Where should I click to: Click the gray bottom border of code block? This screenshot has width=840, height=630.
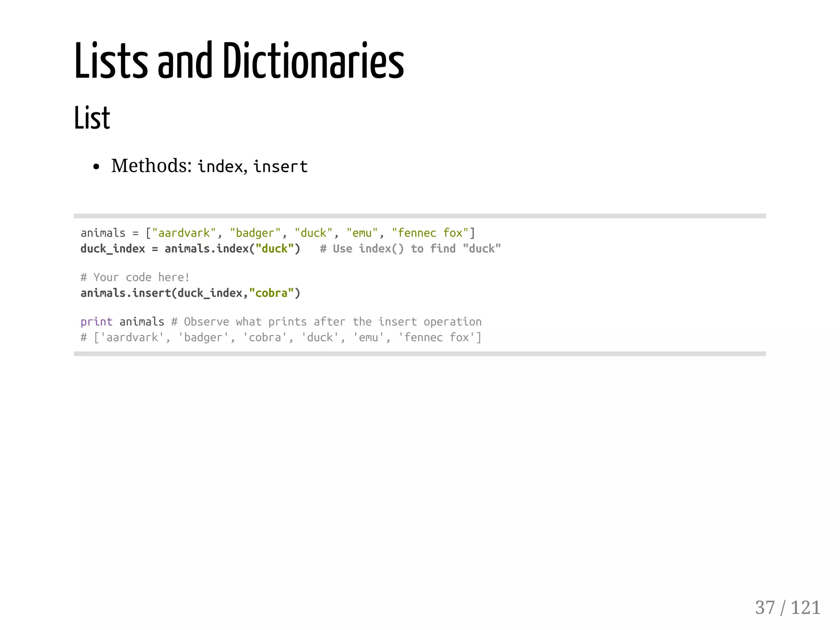pos(419,354)
